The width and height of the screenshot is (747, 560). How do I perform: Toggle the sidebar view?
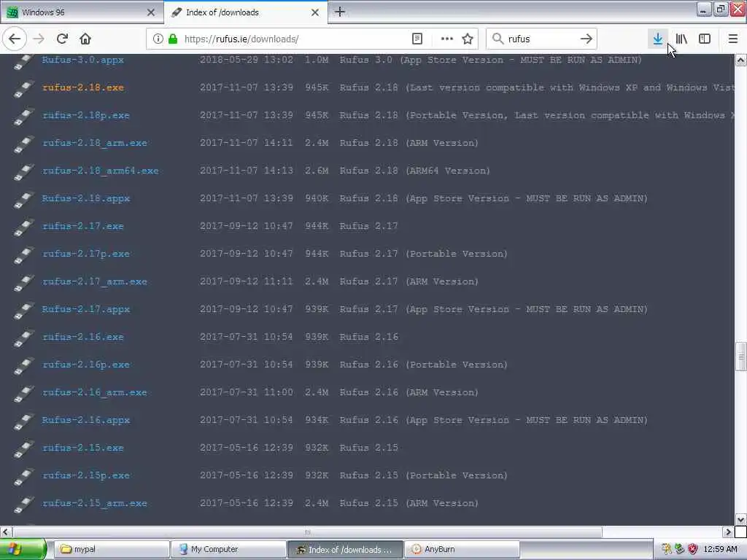(705, 39)
